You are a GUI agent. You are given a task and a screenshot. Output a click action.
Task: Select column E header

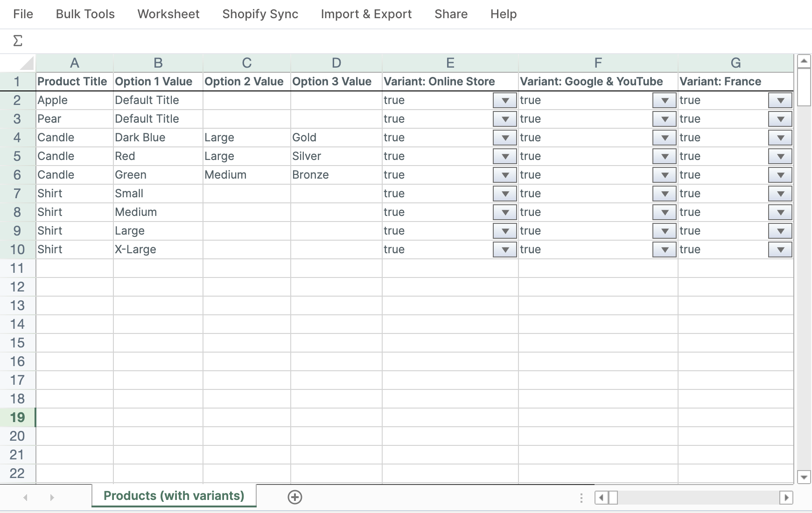tap(450, 62)
